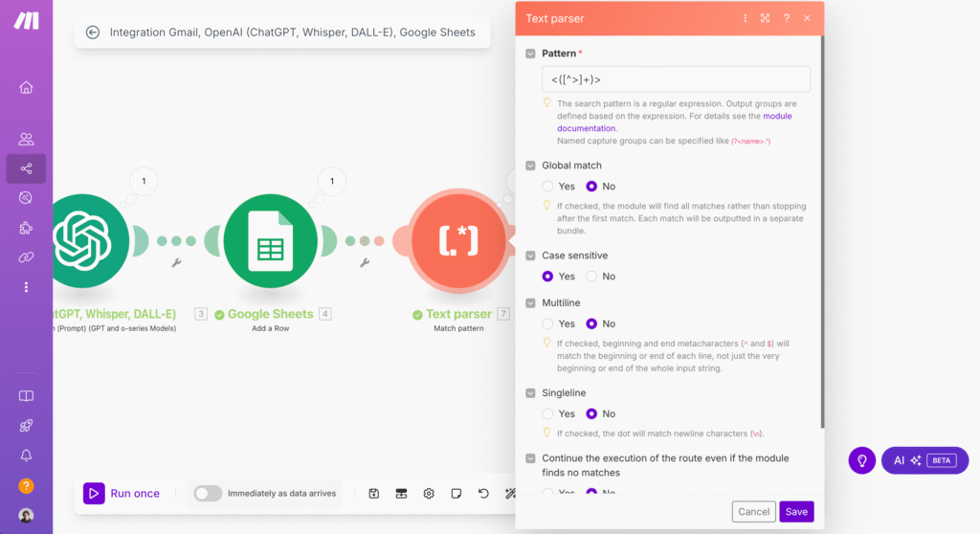
Task: Click the Text parser module label
Action: [x=458, y=315]
